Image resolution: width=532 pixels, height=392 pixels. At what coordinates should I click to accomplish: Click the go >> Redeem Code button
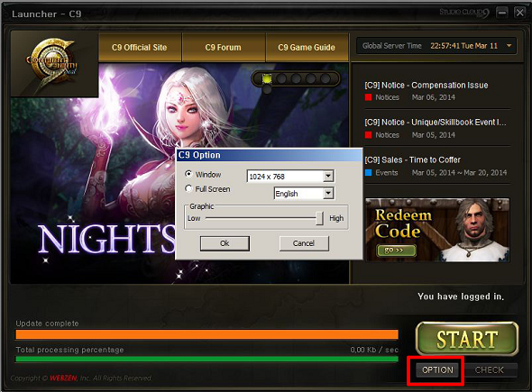point(396,251)
